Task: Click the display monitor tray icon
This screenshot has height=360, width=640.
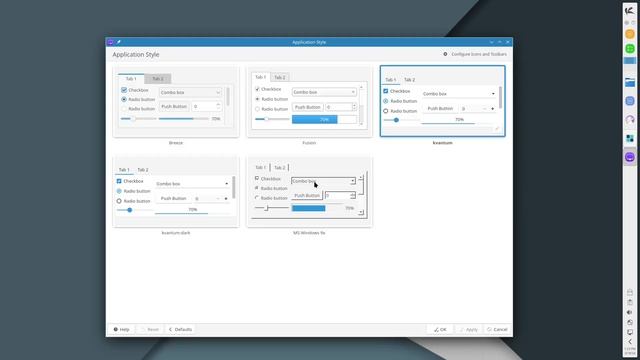Action: click(630, 332)
